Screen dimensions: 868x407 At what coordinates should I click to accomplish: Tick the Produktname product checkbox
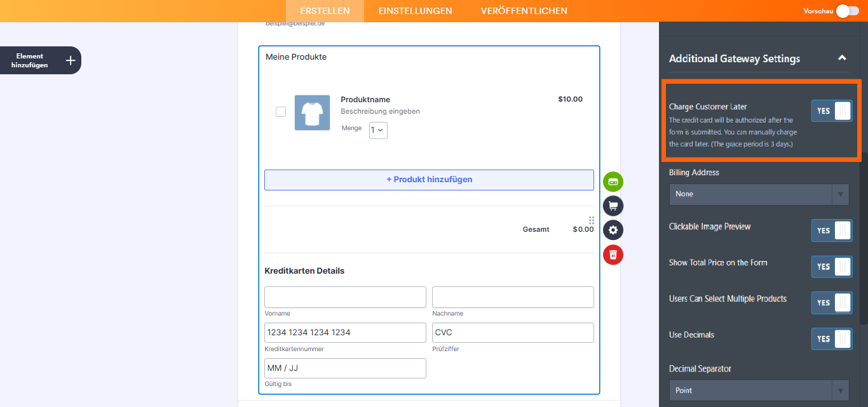coord(281,112)
